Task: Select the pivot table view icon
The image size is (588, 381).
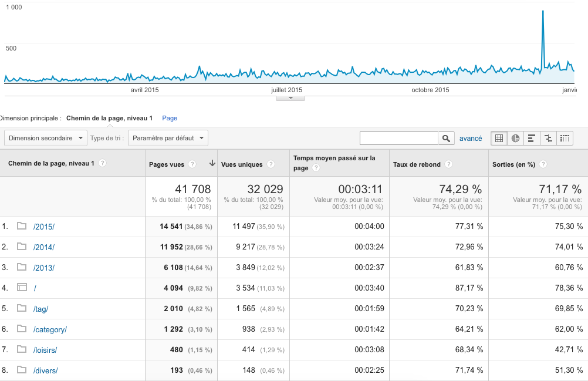Action: 565,139
